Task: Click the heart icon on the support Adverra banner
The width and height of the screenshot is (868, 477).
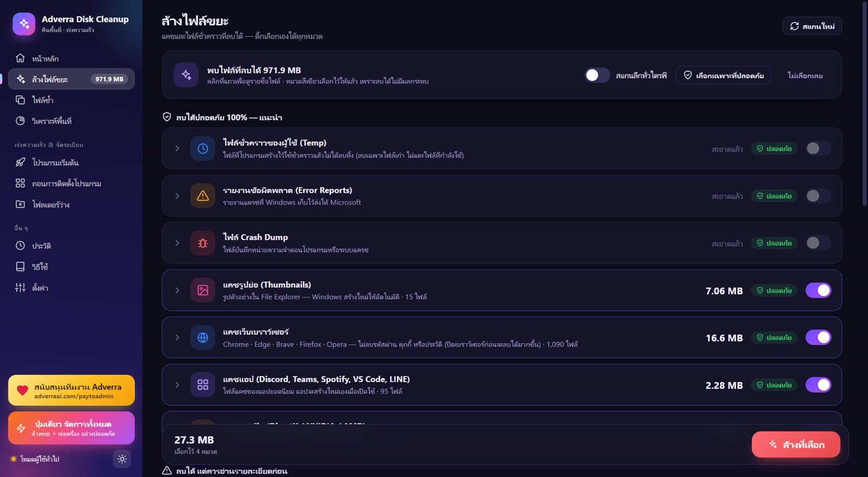Action: pos(22,390)
